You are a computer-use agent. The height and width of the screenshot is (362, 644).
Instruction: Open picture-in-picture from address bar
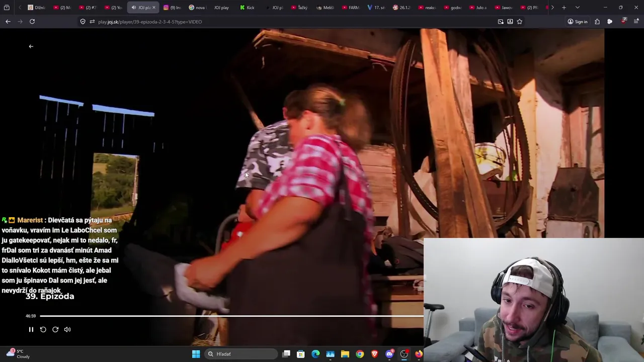pyautogui.click(x=501, y=22)
